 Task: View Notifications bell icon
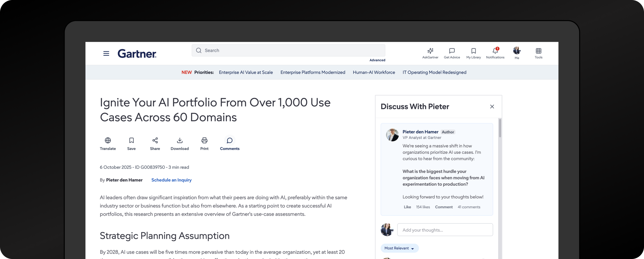tap(495, 51)
